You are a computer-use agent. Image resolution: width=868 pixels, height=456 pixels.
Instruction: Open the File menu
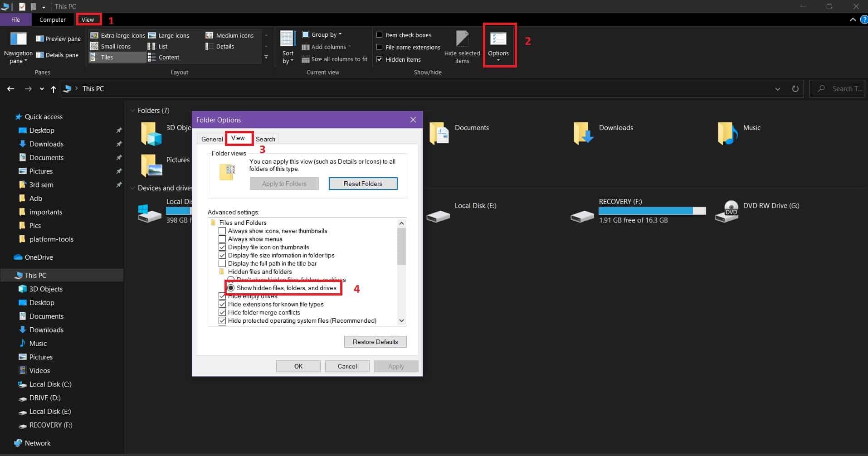(x=15, y=19)
